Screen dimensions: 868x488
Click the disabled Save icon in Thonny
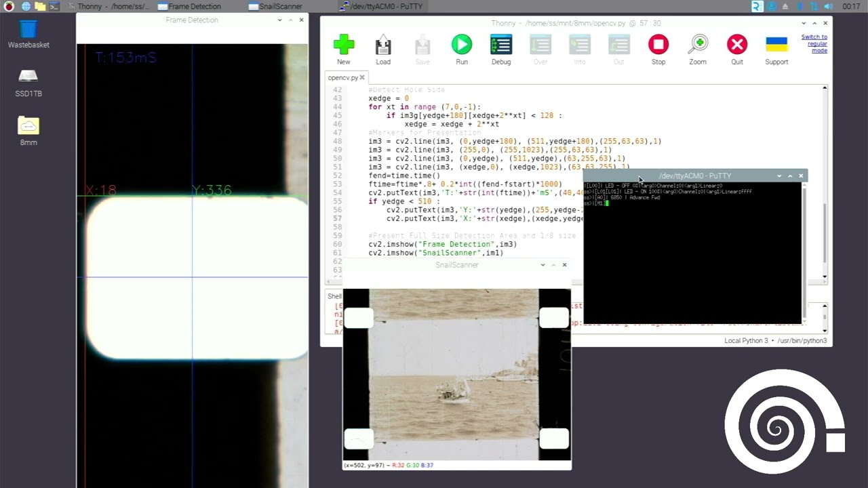coord(422,45)
